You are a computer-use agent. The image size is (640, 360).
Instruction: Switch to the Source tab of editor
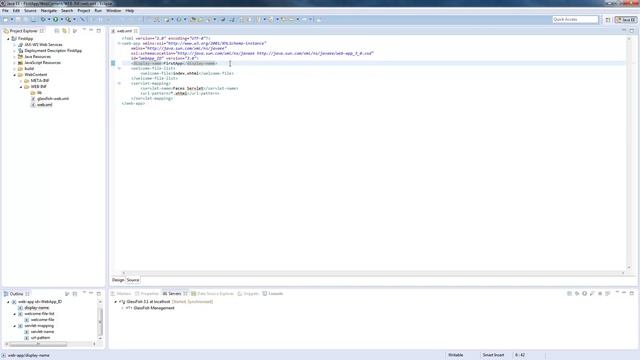click(x=133, y=280)
